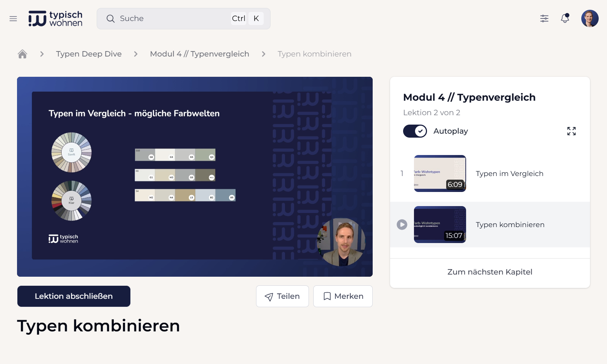Click play icon beside Typen kombinieren
This screenshot has height=364, width=607.
(x=402, y=225)
